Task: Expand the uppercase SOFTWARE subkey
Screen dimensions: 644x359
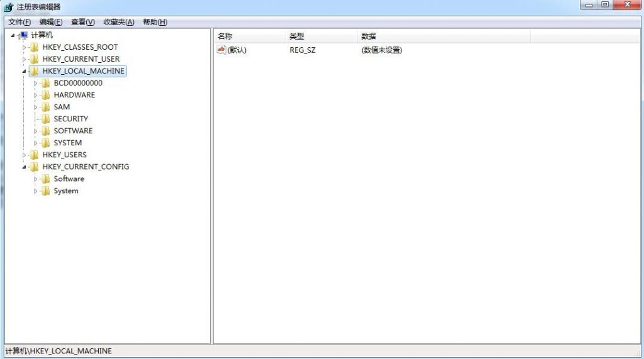Action: point(35,131)
